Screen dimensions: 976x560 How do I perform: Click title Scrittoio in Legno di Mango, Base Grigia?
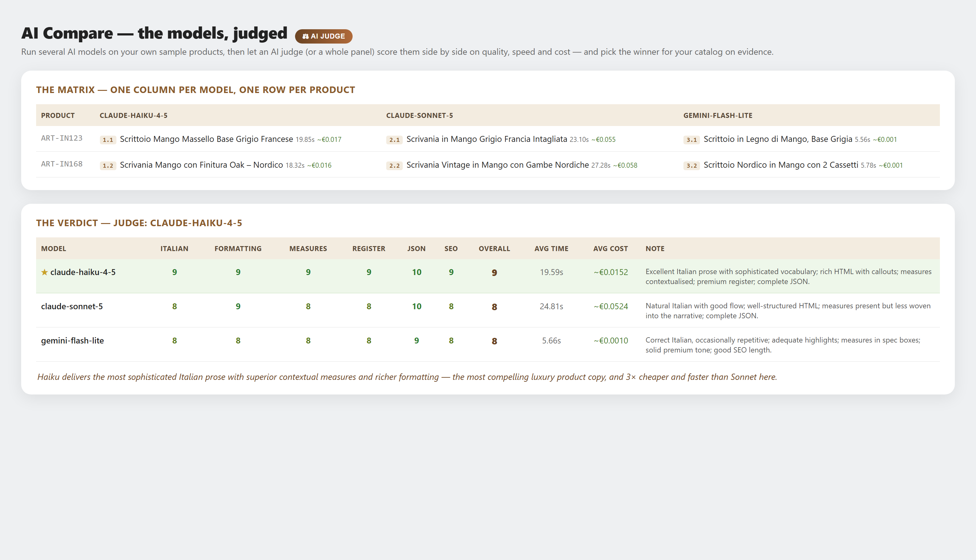(778, 139)
